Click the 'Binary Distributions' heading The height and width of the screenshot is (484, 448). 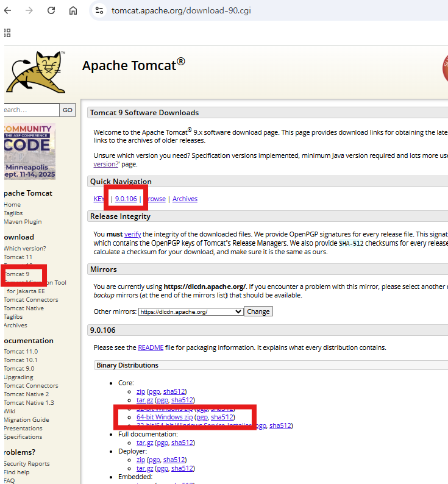click(127, 365)
